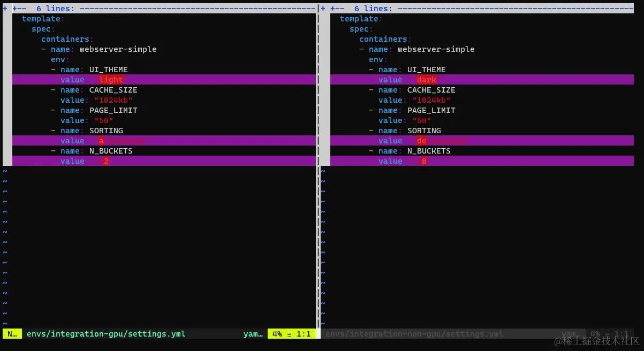Click the yam filetype indicator on left statusline
The image size is (644, 351).
point(252,333)
